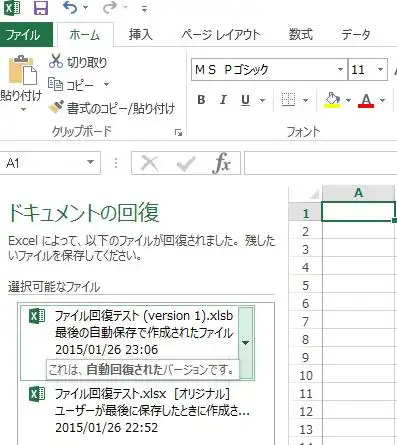Undo the last action

point(71,7)
